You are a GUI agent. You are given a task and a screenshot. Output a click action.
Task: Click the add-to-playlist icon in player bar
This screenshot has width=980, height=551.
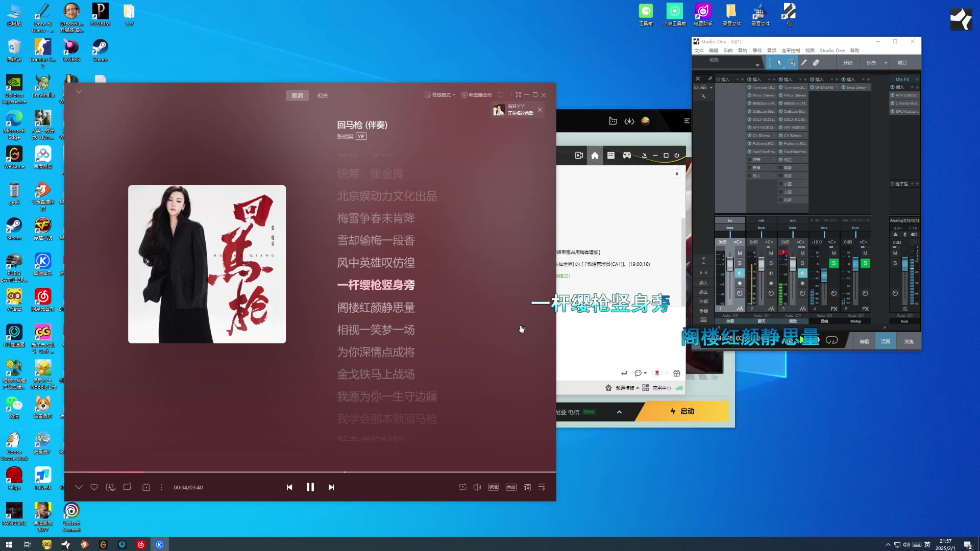point(146,487)
